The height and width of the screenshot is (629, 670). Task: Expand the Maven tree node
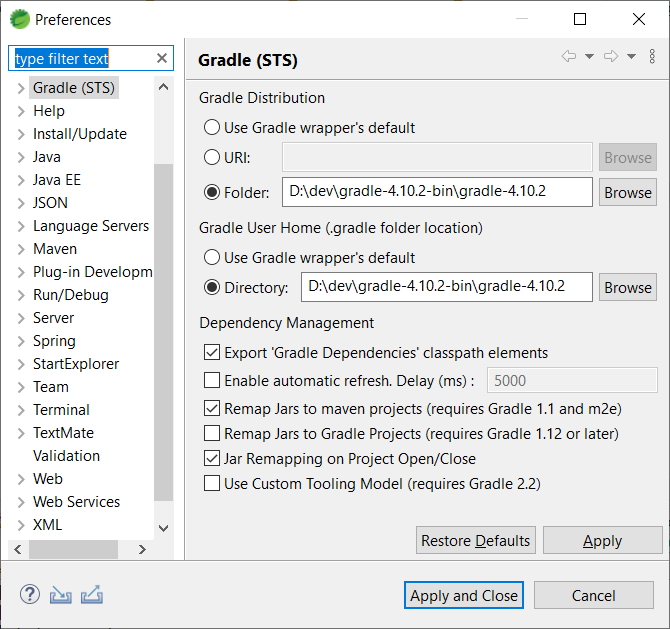[x=21, y=249]
